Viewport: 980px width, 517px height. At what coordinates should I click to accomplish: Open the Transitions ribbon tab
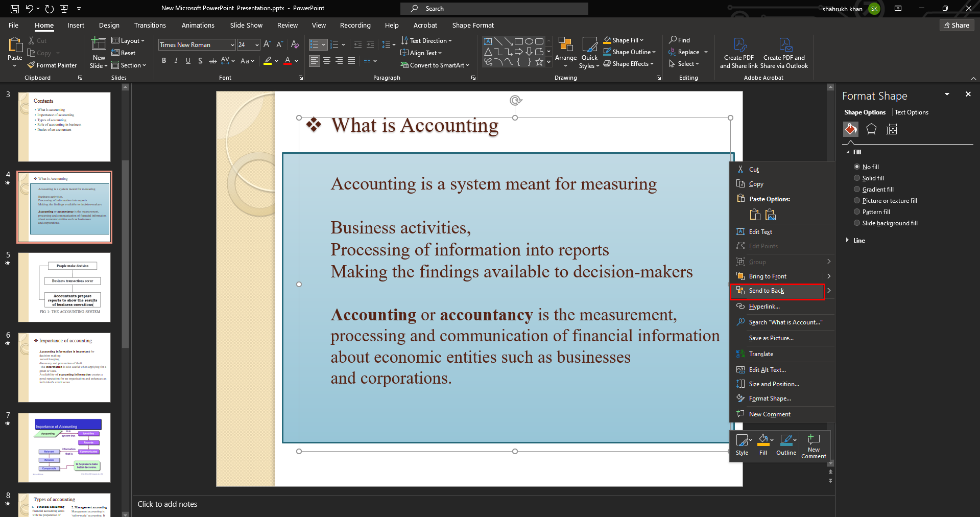(x=150, y=26)
